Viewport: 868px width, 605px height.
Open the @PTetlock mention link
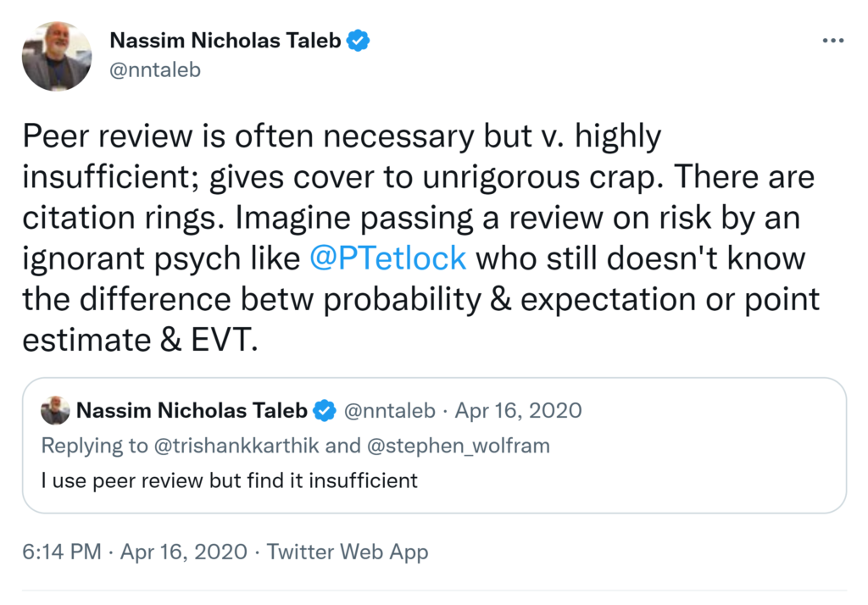point(388,258)
